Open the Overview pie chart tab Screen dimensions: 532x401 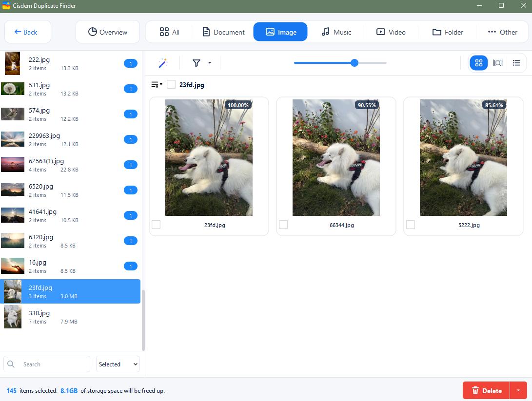click(x=108, y=32)
